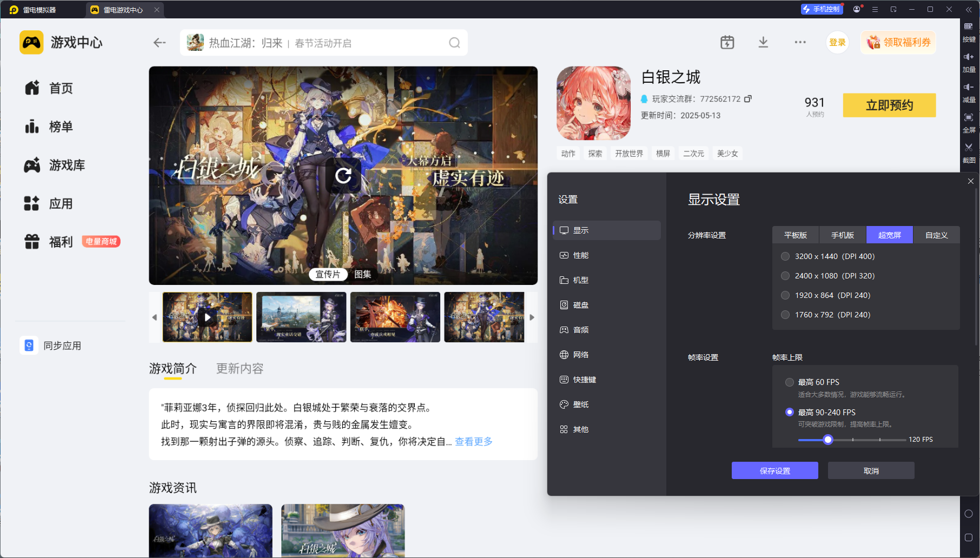
Task: Select the gallery thumbnail with play icon
Action: [208, 317]
